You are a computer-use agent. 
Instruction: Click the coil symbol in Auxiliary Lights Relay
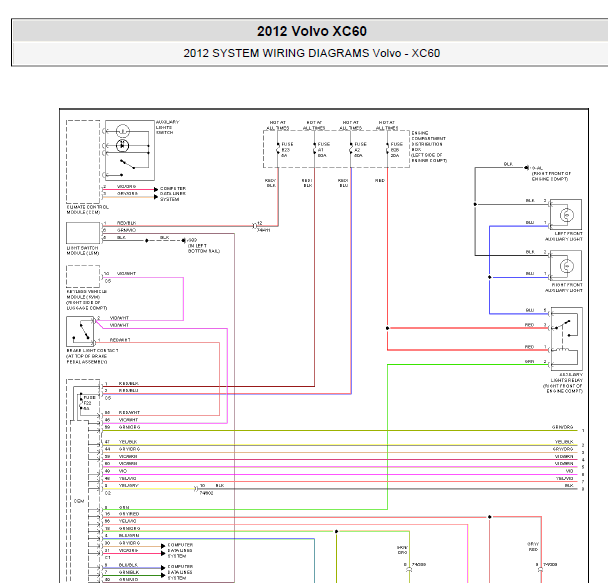coord(561,350)
